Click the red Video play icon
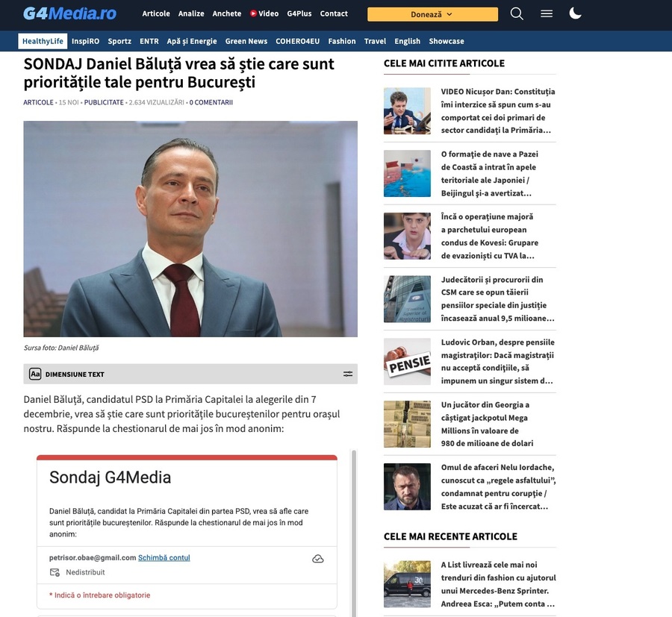The image size is (672, 617). click(x=253, y=13)
